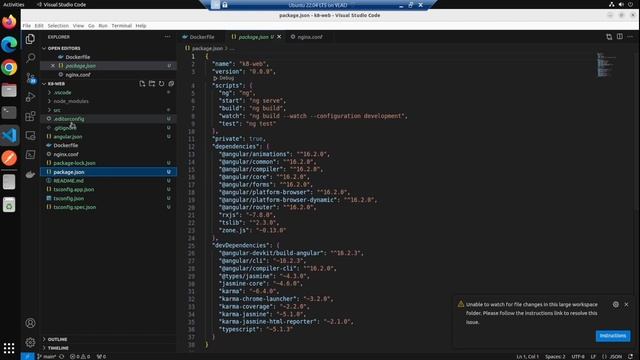Open the Terminal menu

(122, 26)
